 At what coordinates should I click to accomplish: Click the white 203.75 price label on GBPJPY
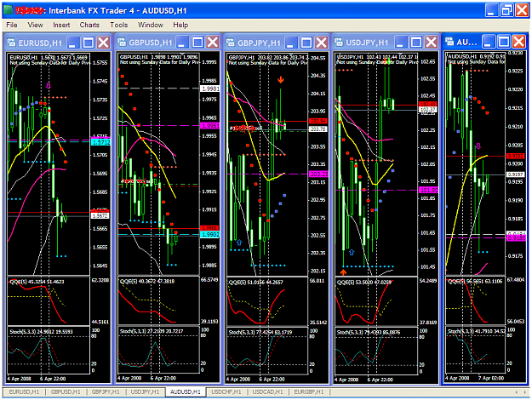tap(317, 129)
